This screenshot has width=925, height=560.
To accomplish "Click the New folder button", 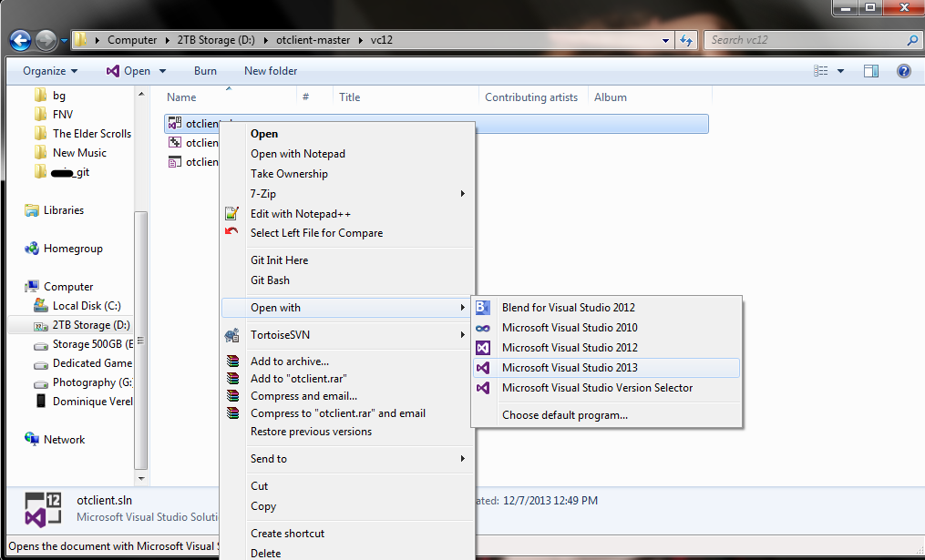I will pyautogui.click(x=271, y=71).
